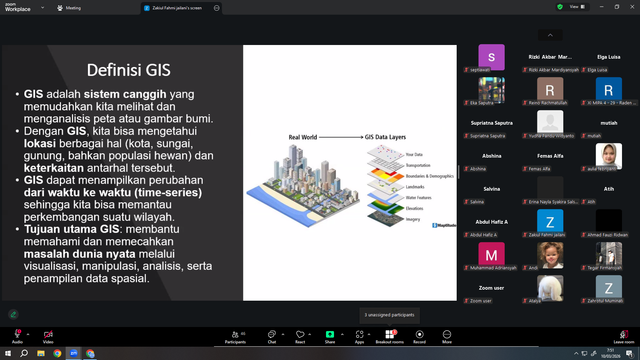640x360 pixels.
Task: Select Zahrotul Muminati's Z avatar tile
Action: pyautogui.click(x=609, y=289)
